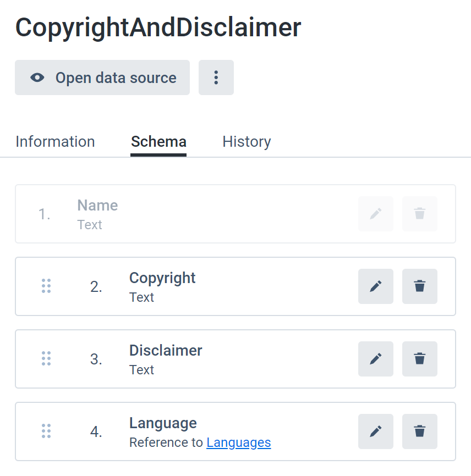Click the disabled trash icon on Name field
The height and width of the screenshot is (476, 471).
[x=420, y=214]
